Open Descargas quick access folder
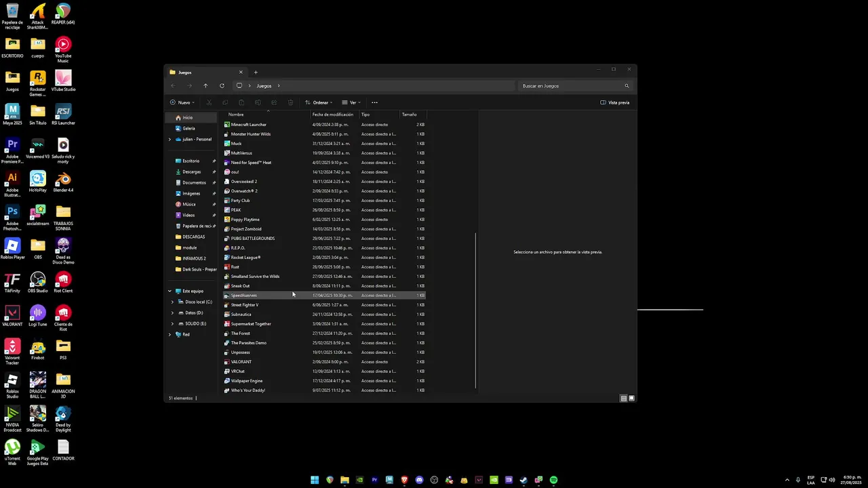868x488 pixels. pos(191,172)
